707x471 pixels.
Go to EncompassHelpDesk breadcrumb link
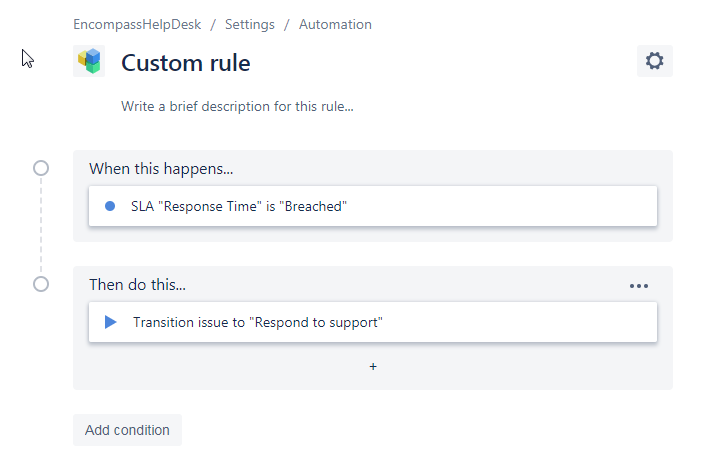[x=137, y=24]
